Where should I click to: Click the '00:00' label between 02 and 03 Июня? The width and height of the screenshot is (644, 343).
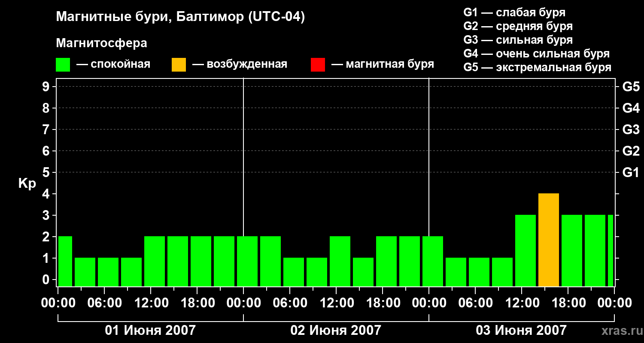tap(429, 303)
